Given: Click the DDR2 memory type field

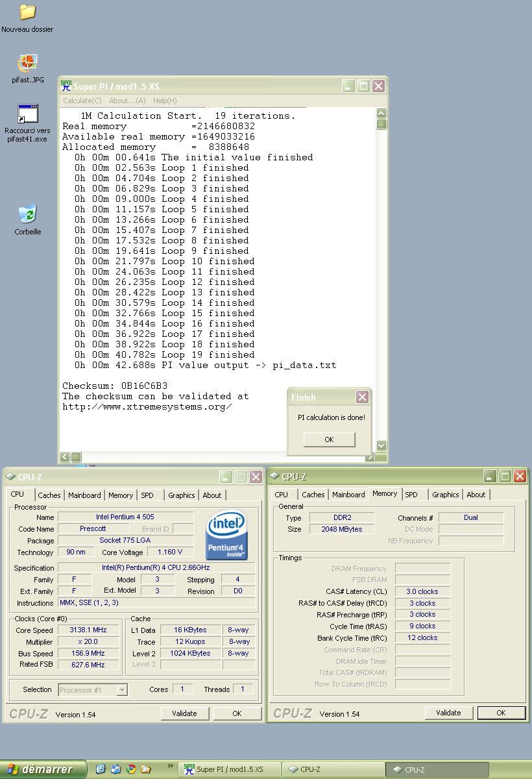Looking at the screenshot, I should pos(341,517).
